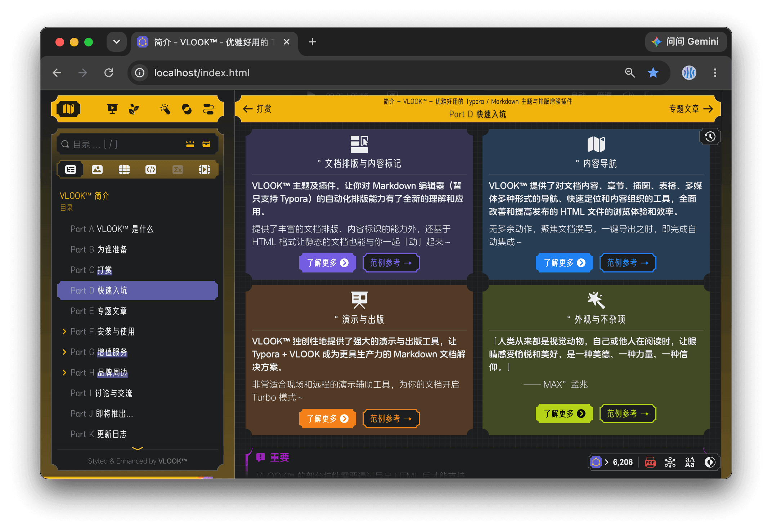Activate the laser pointer spotlight icon
The image size is (772, 532).
165,109
